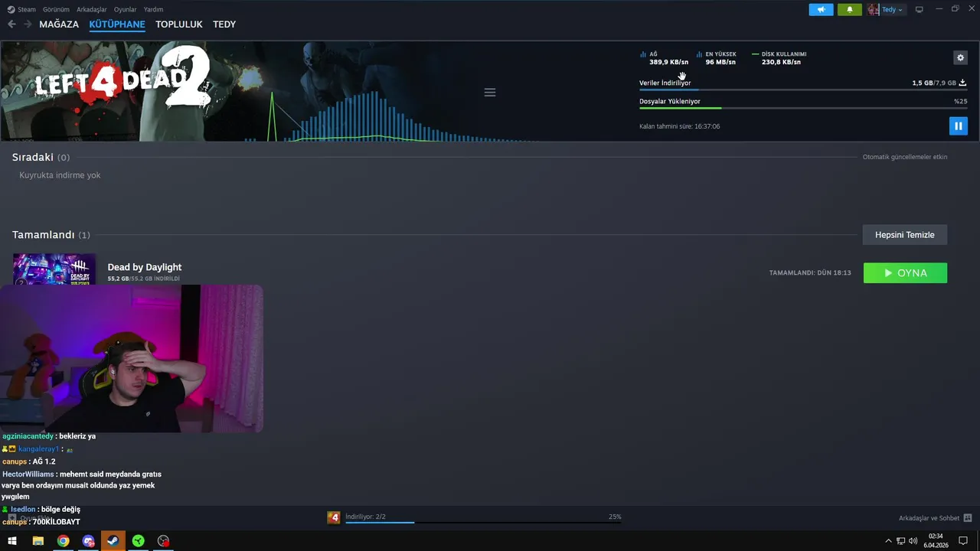980x551 pixels.
Task: Open the TOPLULUK tab
Action: click(x=179, y=24)
